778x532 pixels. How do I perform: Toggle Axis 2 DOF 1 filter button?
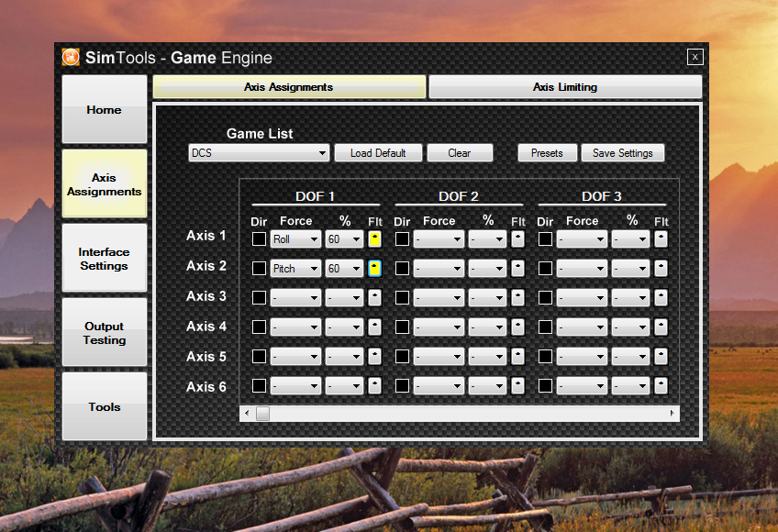(x=374, y=269)
